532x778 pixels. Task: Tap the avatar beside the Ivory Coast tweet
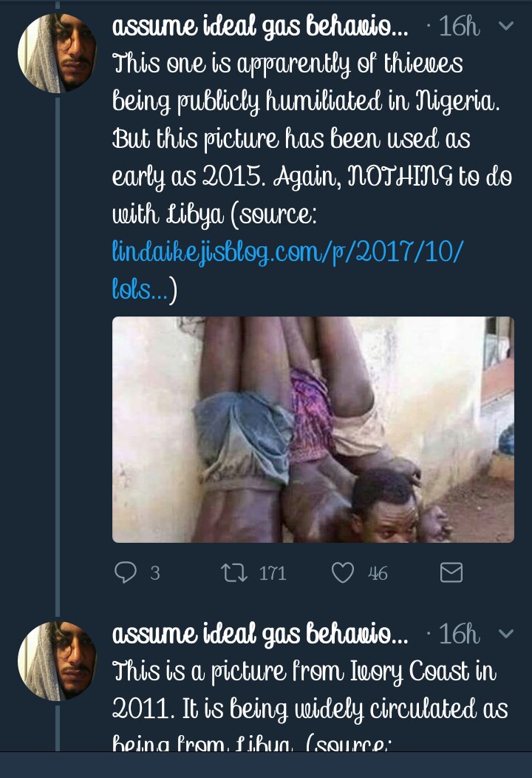click(x=57, y=660)
